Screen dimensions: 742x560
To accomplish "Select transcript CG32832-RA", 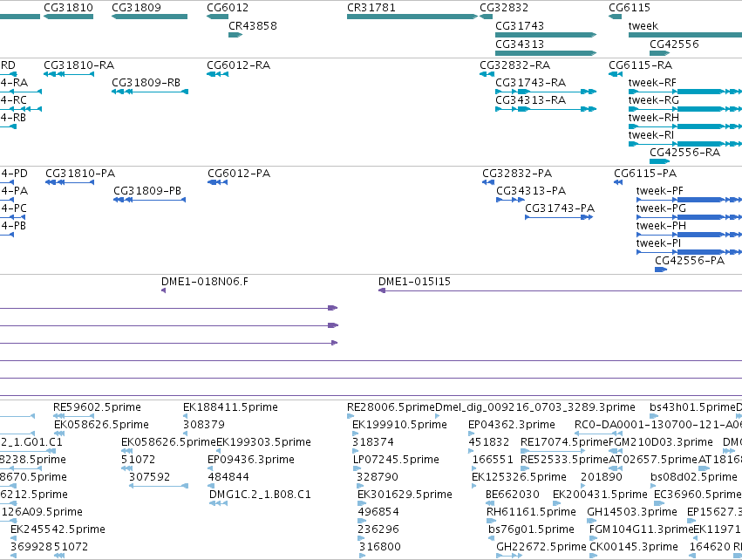I will 514,65.
